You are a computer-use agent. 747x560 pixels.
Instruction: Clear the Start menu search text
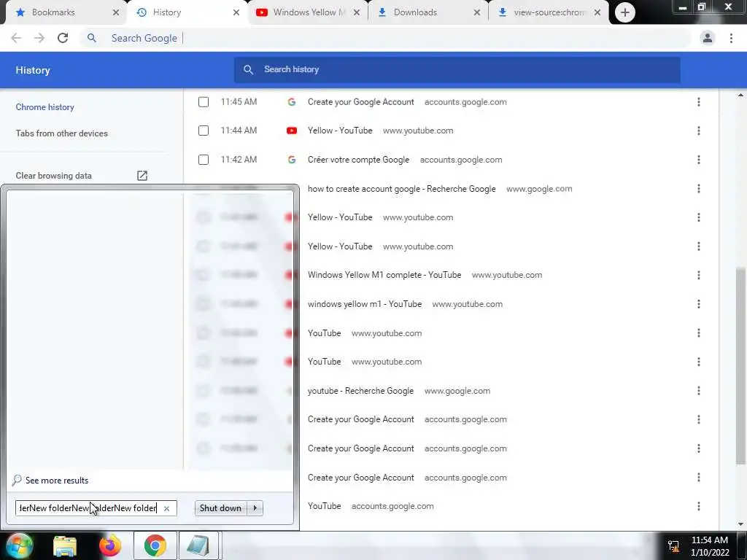point(167,508)
